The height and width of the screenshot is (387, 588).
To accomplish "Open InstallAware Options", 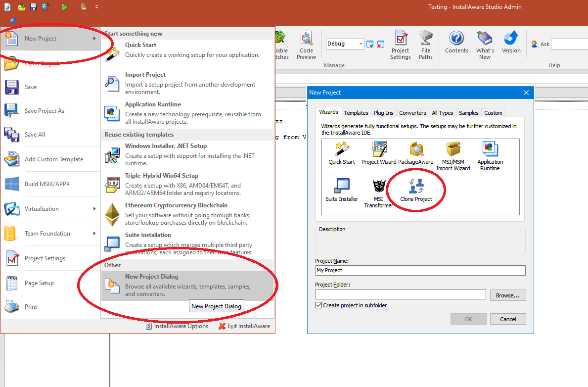I will 177,326.
